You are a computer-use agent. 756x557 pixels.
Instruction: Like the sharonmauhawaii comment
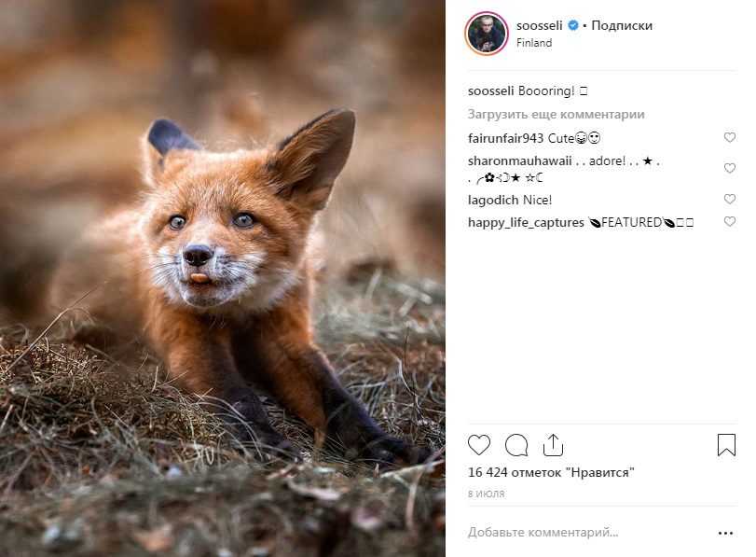coord(730,168)
